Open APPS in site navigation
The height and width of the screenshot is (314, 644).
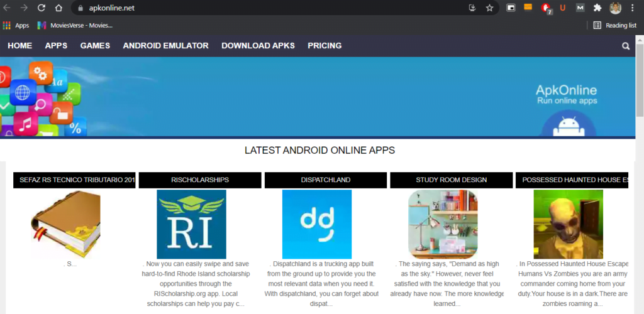click(56, 46)
